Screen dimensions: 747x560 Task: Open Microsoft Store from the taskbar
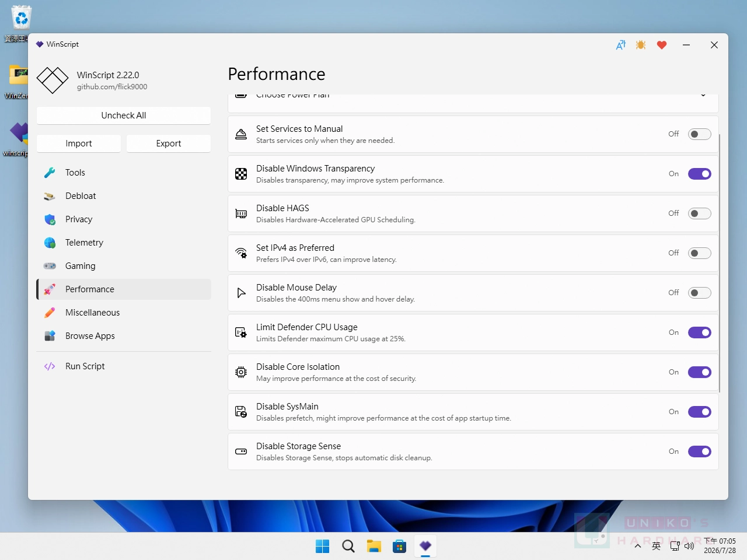point(400,546)
